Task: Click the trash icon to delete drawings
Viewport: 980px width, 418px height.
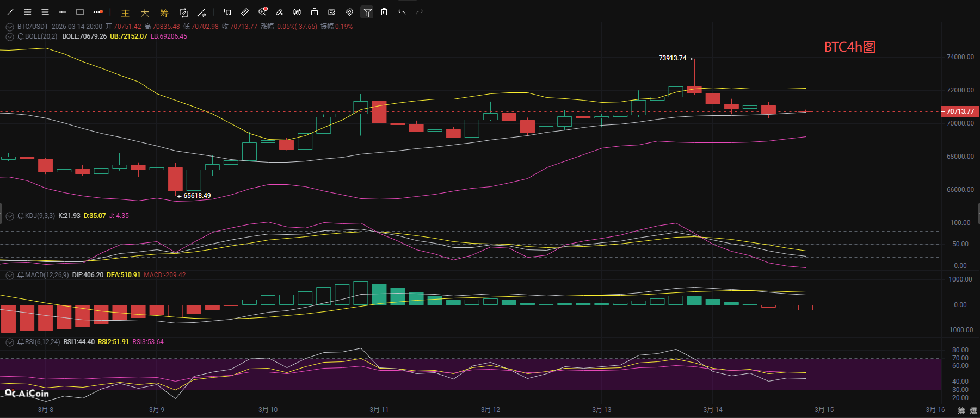Action: [384, 12]
